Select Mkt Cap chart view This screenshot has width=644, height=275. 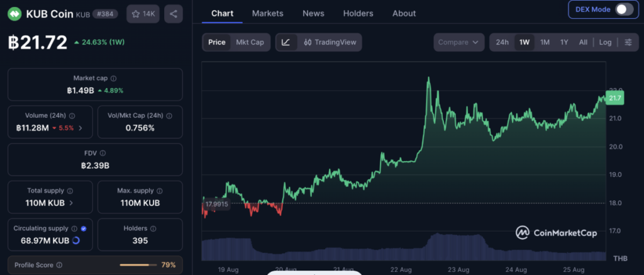[x=250, y=42]
